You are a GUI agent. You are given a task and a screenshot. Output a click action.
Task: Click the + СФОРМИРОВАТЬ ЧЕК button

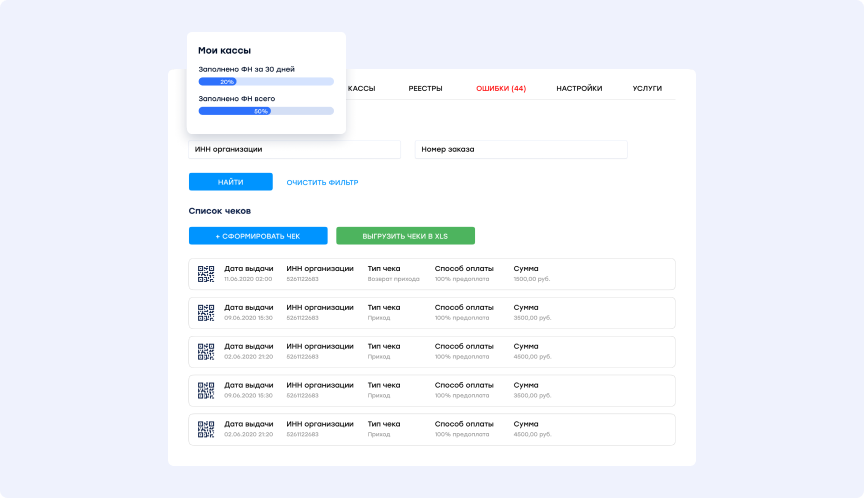[258, 236]
